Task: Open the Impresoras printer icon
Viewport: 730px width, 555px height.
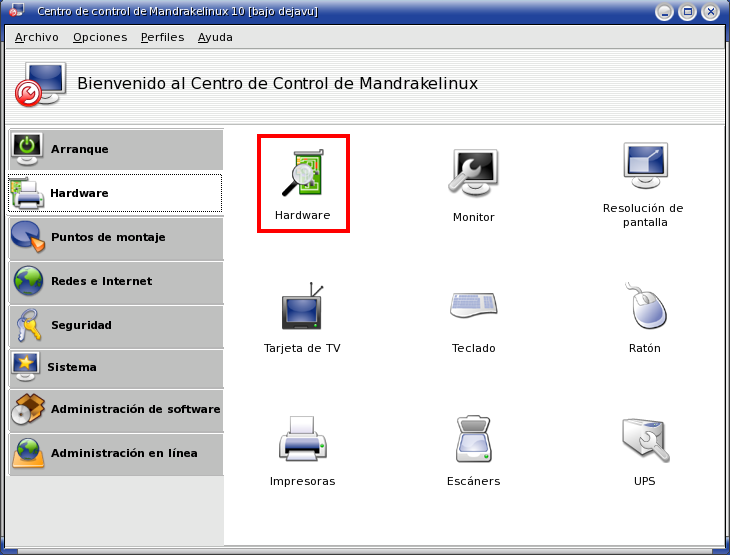Action: pos(303,439)
